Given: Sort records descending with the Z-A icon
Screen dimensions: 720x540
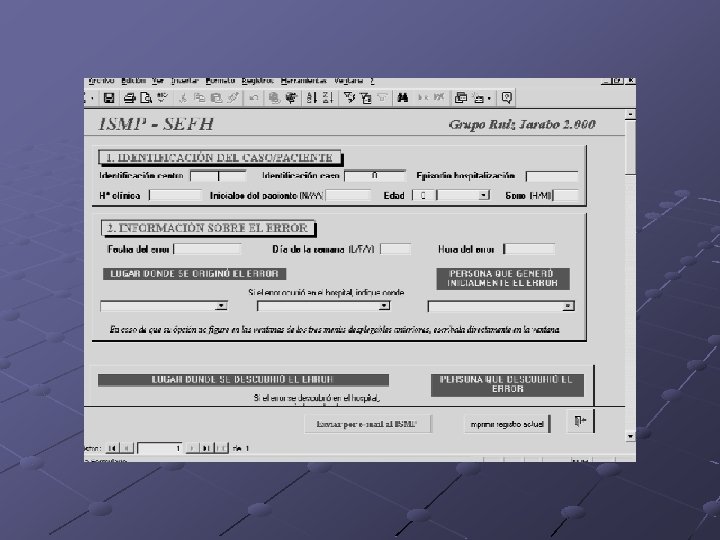Looking at the screenshot, I should pyautogui.click(x=328, y=98).
